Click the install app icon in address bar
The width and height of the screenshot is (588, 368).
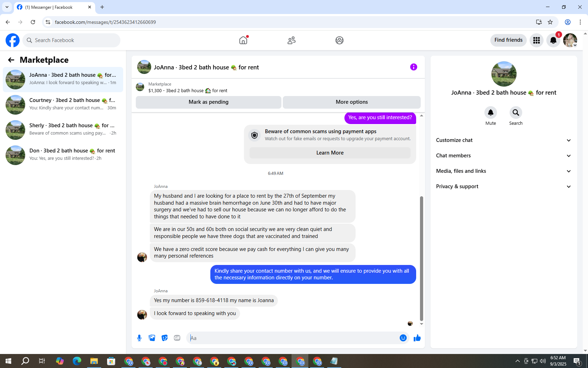click(x=539, y=22)
